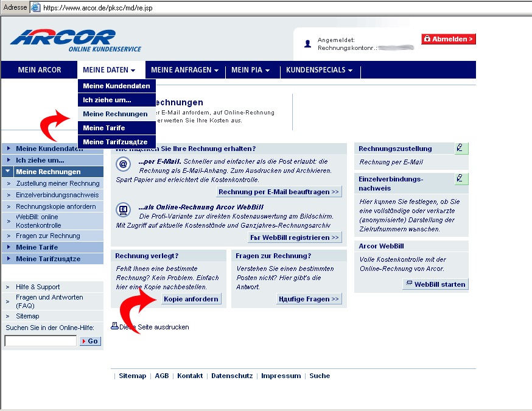Open the Datenschutz footer link

[x=231, y=376]
